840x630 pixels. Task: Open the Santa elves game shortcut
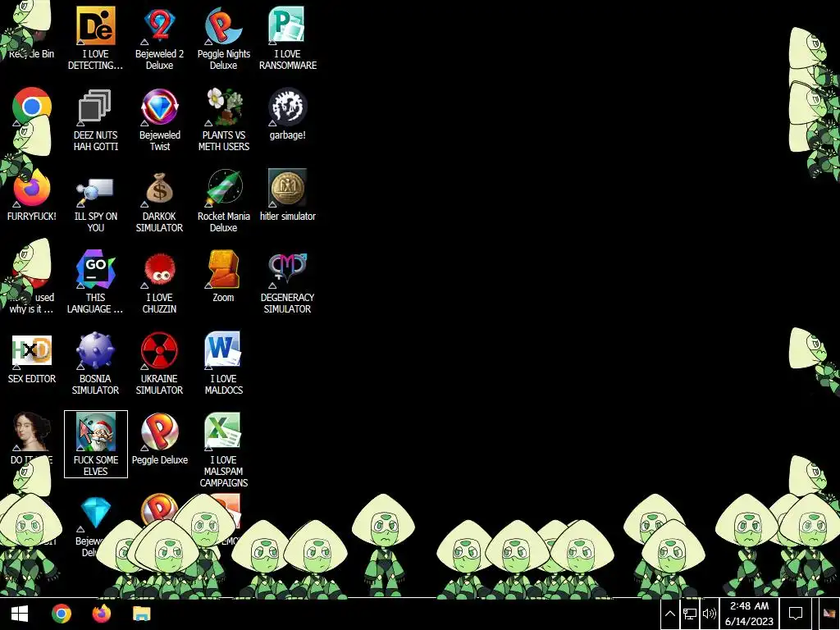coord(95,431)
